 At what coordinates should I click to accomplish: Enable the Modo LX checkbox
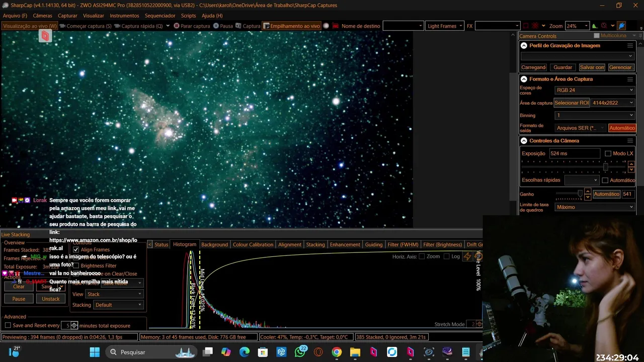click(x=608, y=153)
